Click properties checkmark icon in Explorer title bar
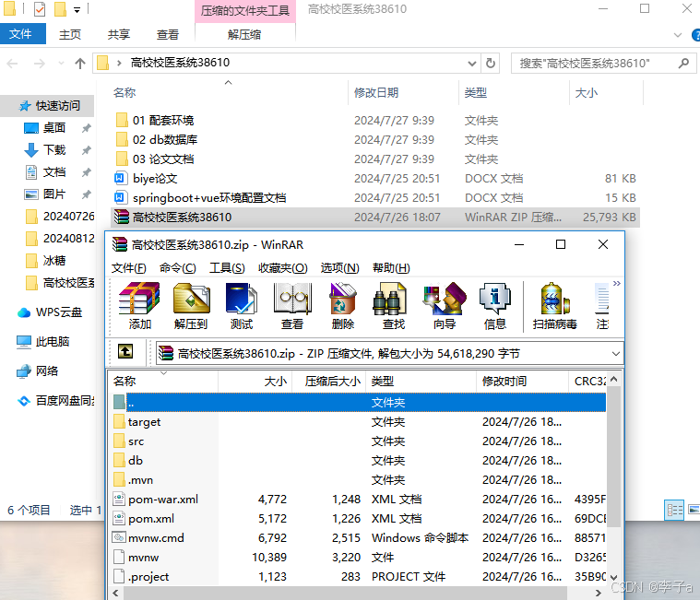Image resolution: width=700 pixels, height=600 pixels. coord(40,9)
